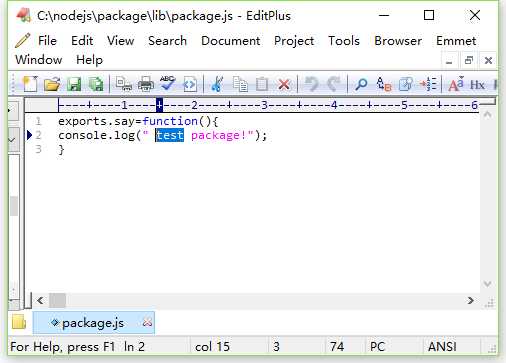This screenshot has width=506, height=363.
Task: Open the Search menu
Action: [167, 41]
